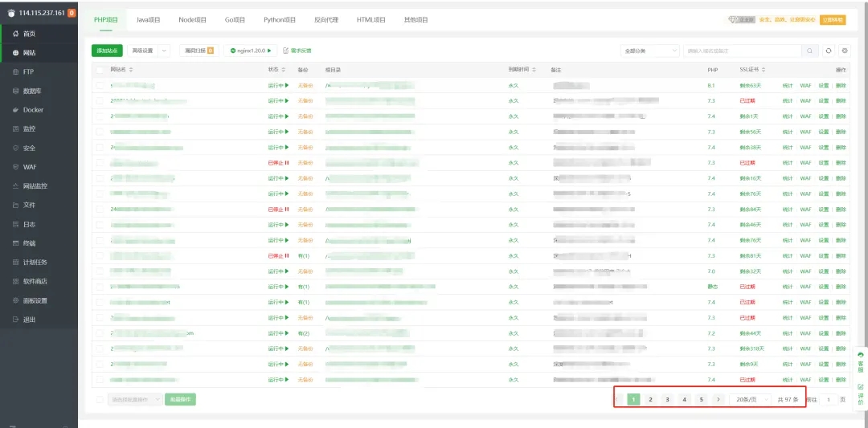Open the table column settings gear icon
868x428 pixels.
pyautogui.click(x=843, y=51)
